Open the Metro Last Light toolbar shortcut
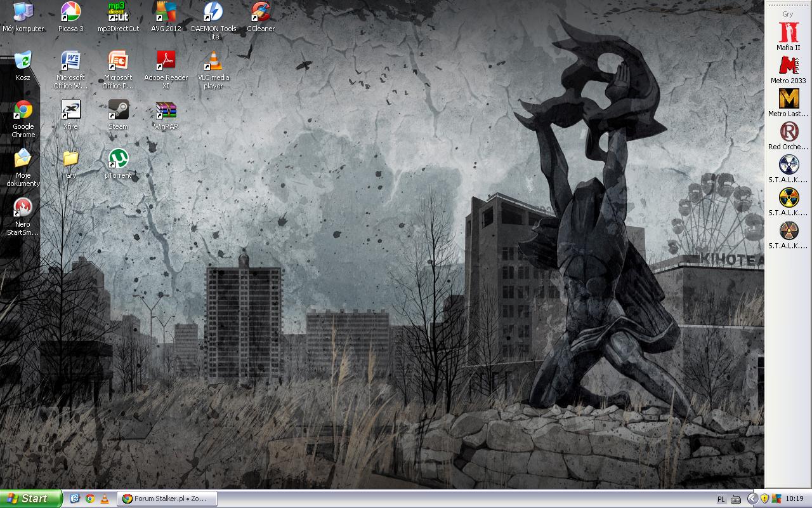 [789, 102]
